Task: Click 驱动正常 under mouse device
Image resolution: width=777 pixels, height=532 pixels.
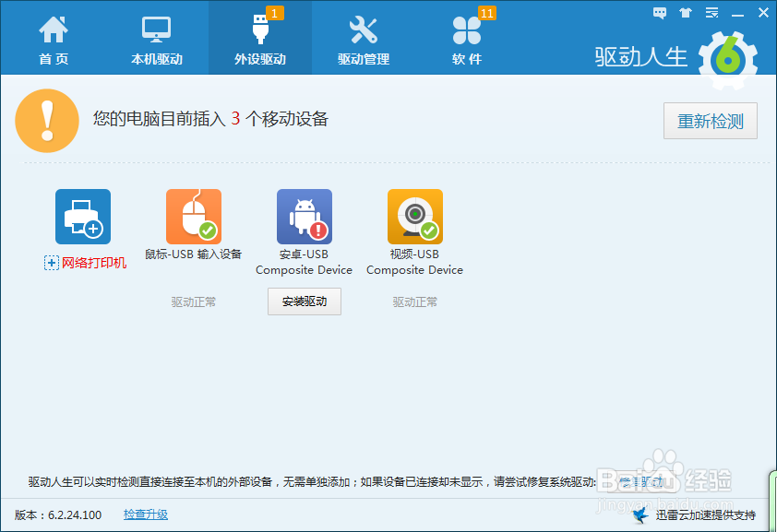Action: click(194, 301)
